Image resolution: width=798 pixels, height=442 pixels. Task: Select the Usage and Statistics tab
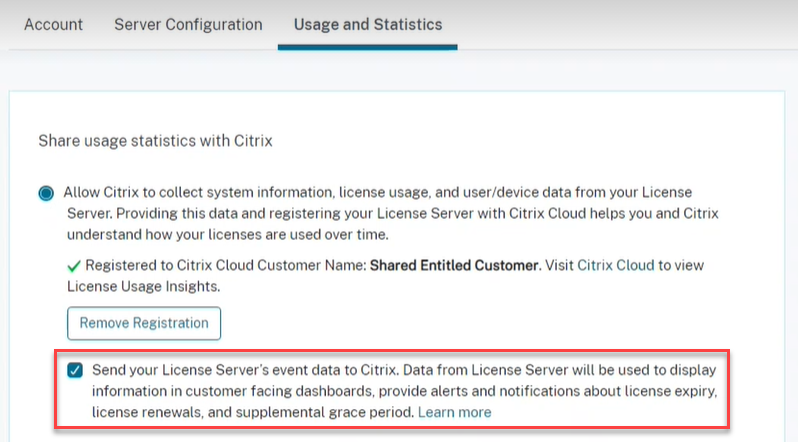tap(367, 24)
